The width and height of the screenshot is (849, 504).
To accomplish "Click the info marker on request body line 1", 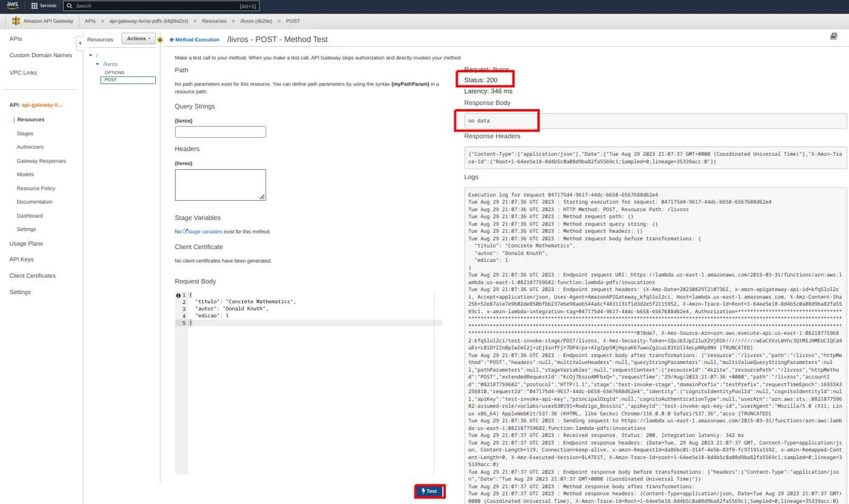I will (x=178, y=295).
